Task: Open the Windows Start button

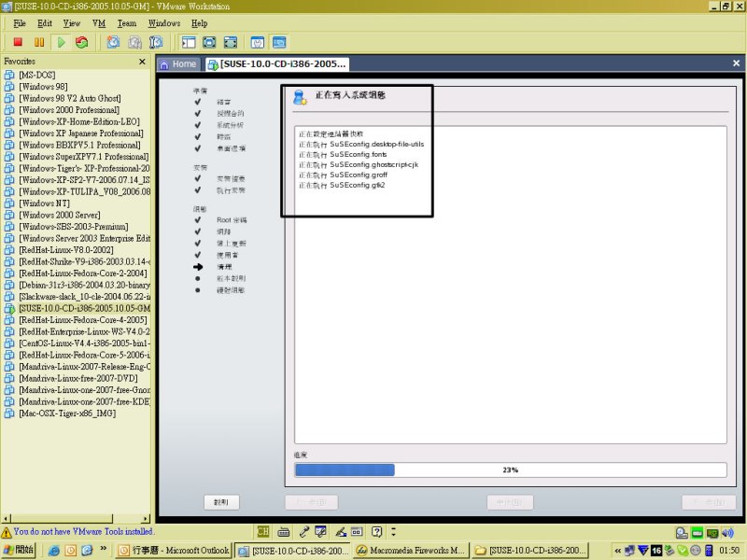Action: 18,550
